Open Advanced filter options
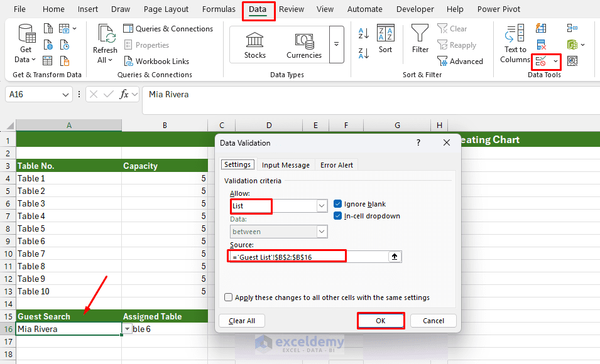 pyautogui.click(x=461, y=61)
